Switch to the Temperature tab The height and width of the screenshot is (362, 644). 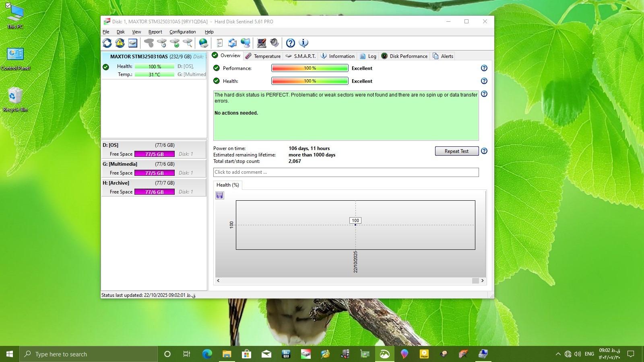tap(263, 56)
